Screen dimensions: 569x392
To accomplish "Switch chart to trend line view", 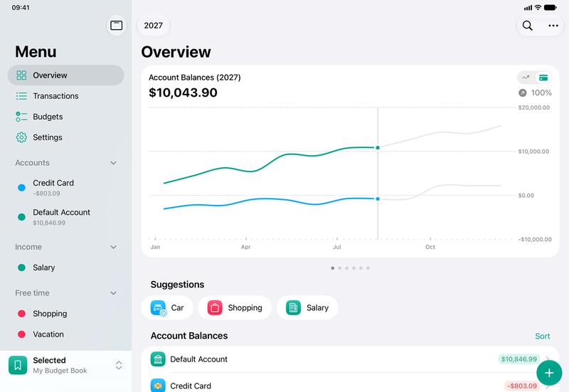I will point(526,78).
